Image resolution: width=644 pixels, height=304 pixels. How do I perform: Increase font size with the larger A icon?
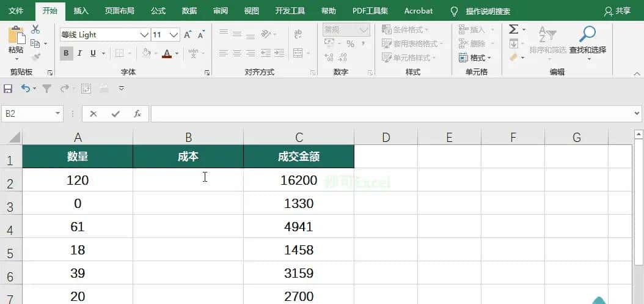click(188, 34)
